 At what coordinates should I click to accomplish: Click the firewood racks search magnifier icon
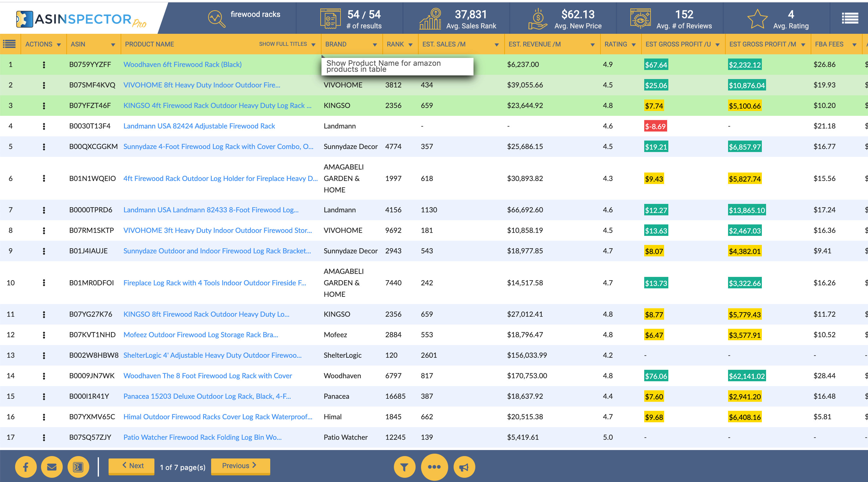216,18
